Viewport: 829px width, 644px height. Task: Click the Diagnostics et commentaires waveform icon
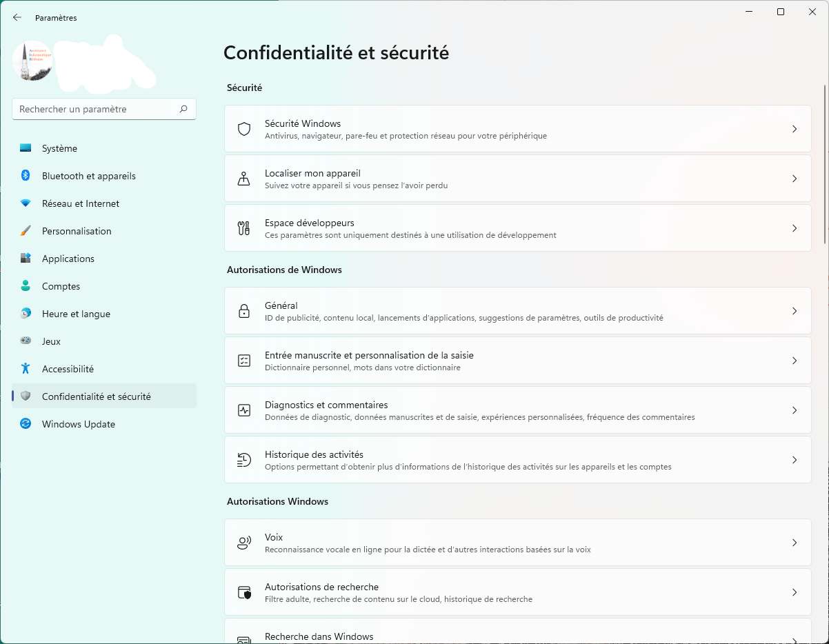(244, 410)
